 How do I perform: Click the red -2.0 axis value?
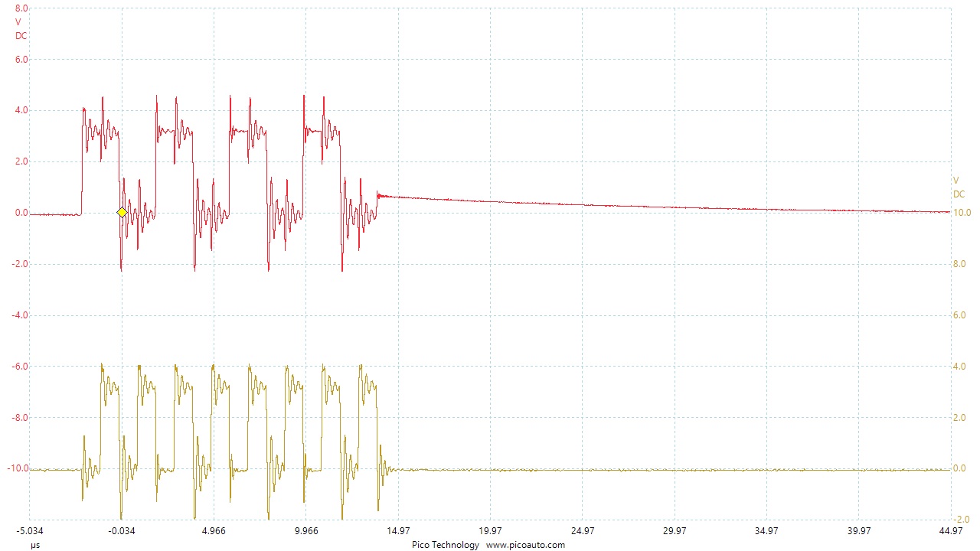tap(20, 264)
